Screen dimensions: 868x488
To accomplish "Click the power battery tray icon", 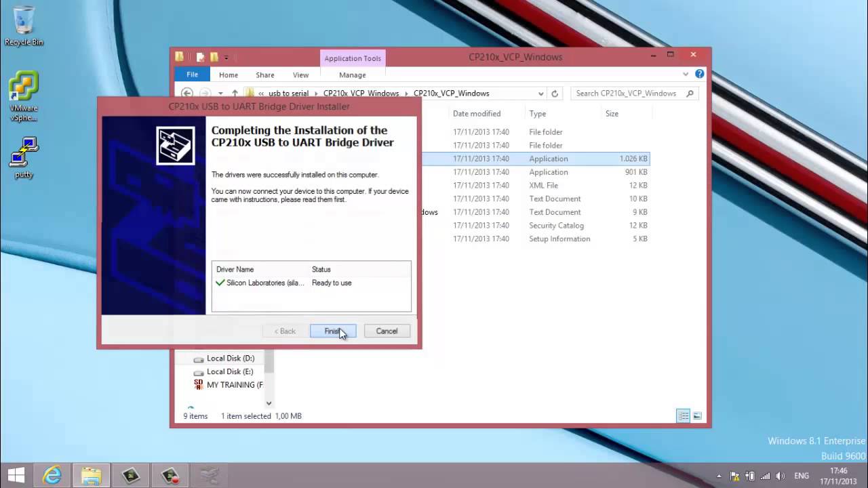I will point(750,476).
